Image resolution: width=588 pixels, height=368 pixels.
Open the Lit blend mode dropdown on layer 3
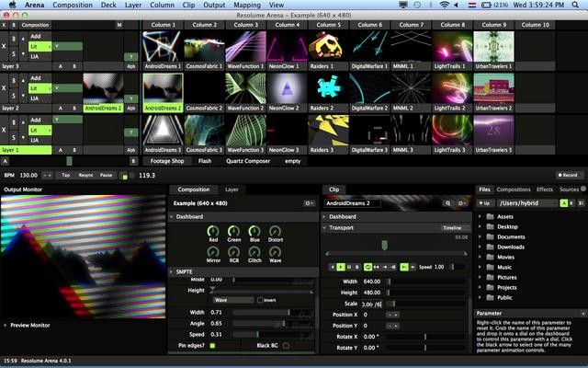tap(40, 47)
